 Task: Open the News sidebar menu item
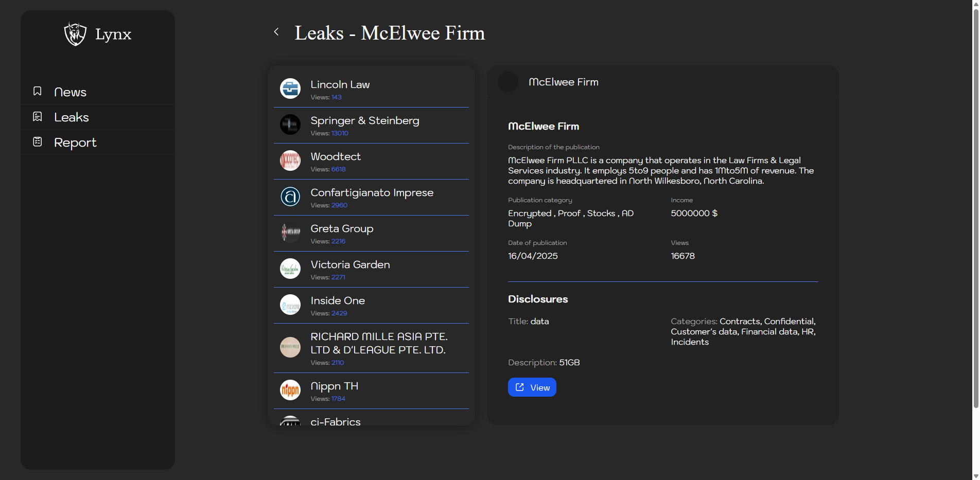(70, 92)
